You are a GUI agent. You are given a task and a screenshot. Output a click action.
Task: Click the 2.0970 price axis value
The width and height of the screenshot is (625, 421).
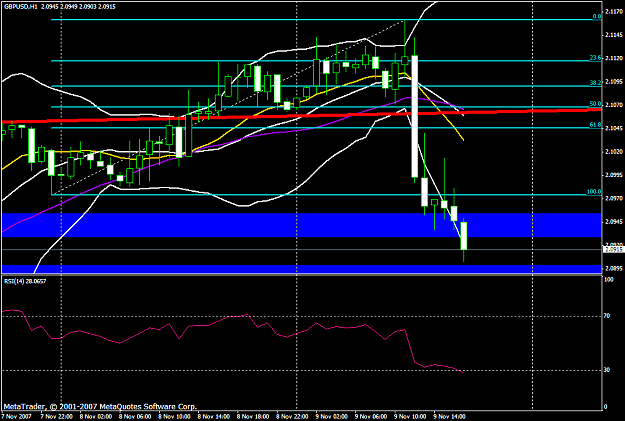[x=613, y=198]
